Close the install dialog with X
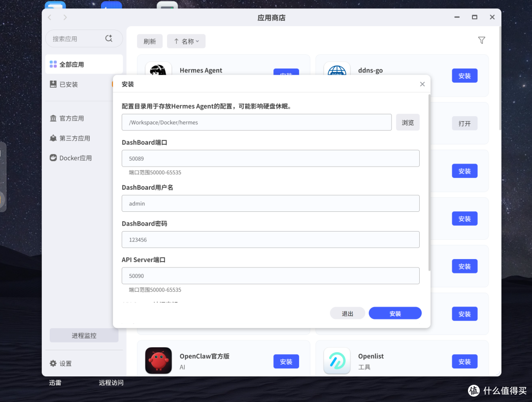The height and width of the screenshot is (402, 532). 423,84
